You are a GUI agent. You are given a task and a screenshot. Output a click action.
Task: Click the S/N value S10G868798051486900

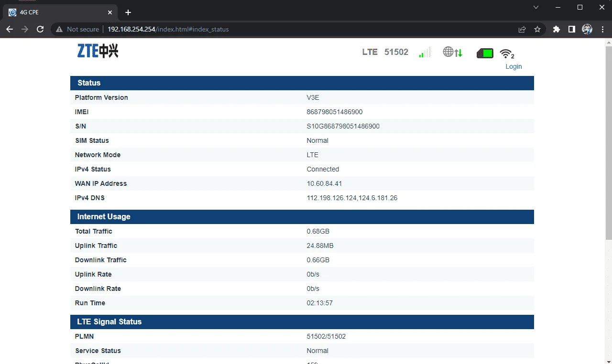343,126
